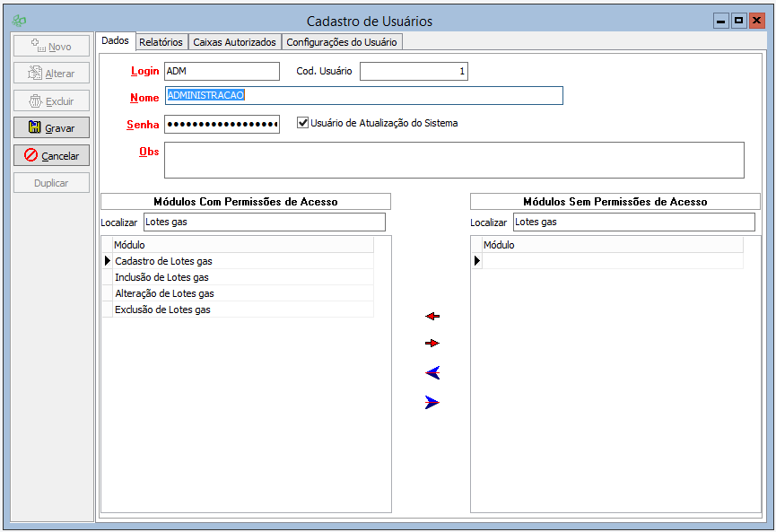Select Inclusão de Lotes gas row
This screenshot has height=532, width=776.
[162, 277]
